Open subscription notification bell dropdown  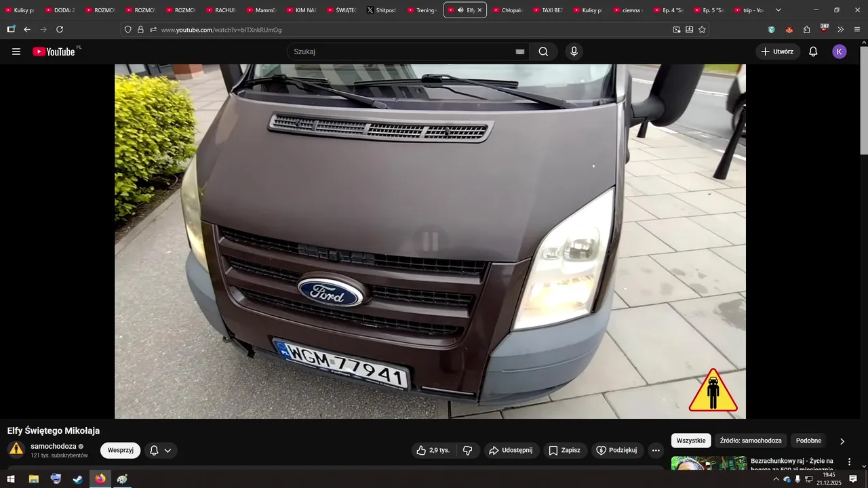pyautogui.click(x=161, y=450)
